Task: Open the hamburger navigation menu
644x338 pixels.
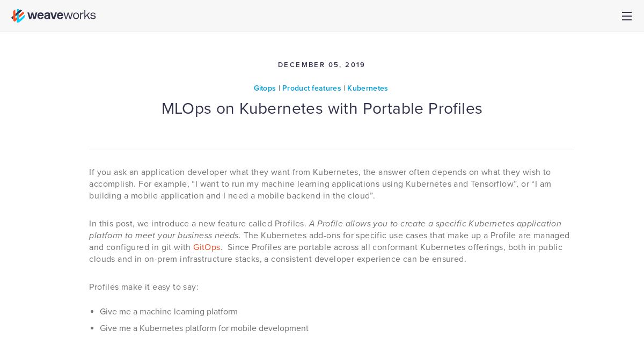Action: [x=626, y=16]
